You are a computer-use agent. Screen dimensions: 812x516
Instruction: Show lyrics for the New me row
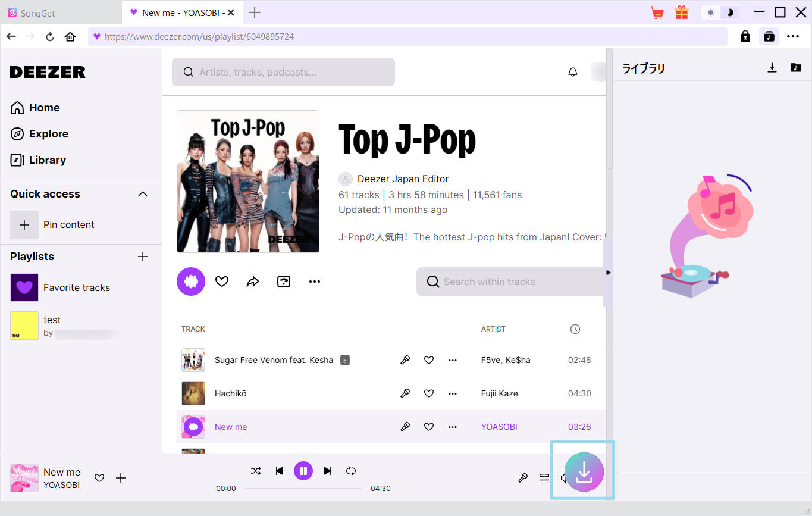[x=405, y=427]
